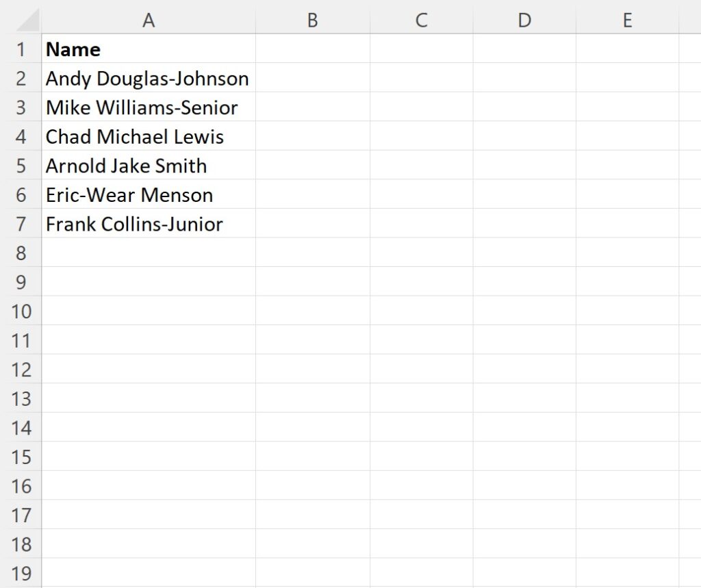
Task: Select cell with Andy Douglas-Johnson
Action: (149, 78)
